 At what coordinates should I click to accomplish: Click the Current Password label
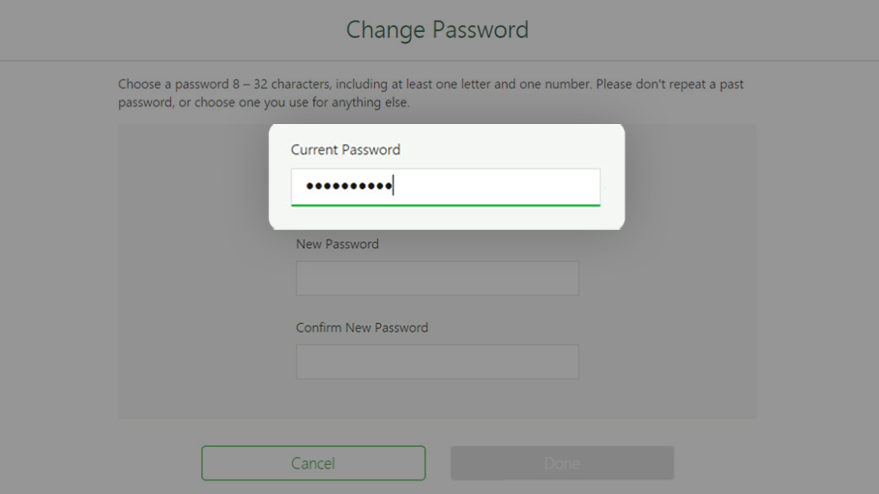click(x=345, y=150)
